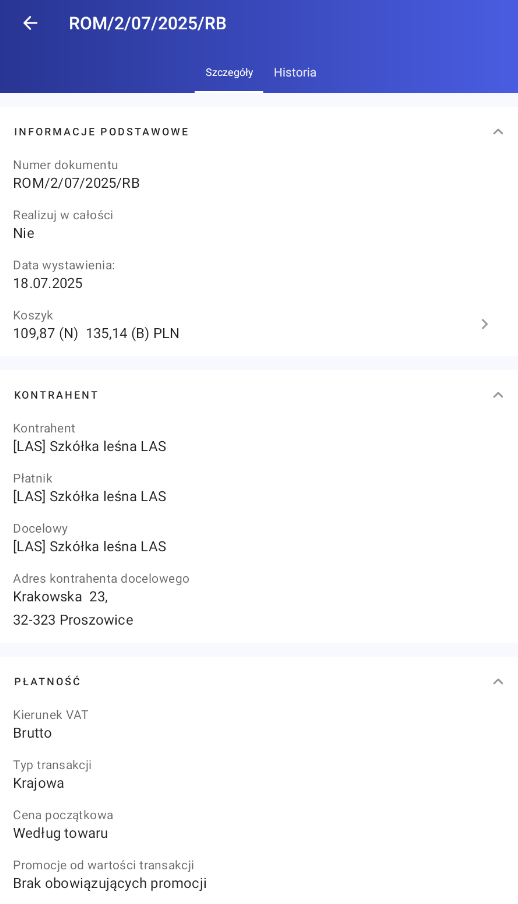Collapse the Kontrahent section
The width and height of the screenshot is (518, 904).
coord(498,395)
